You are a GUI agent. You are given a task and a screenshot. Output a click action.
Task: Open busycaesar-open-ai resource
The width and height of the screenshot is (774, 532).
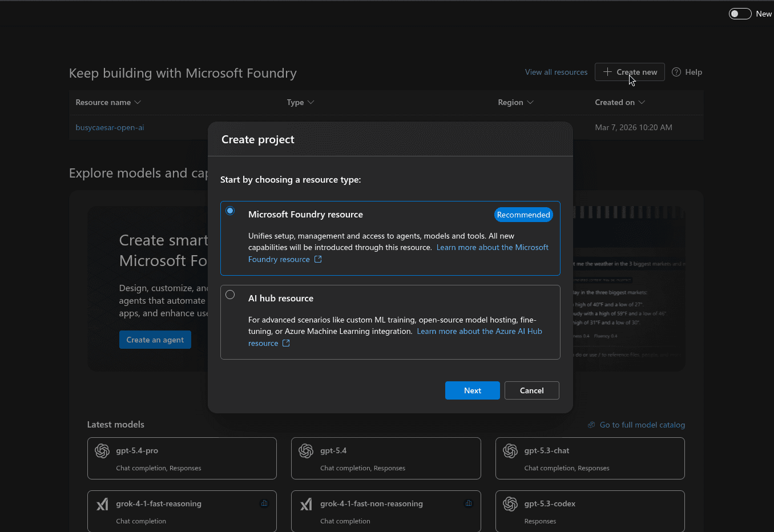point(110,127)
